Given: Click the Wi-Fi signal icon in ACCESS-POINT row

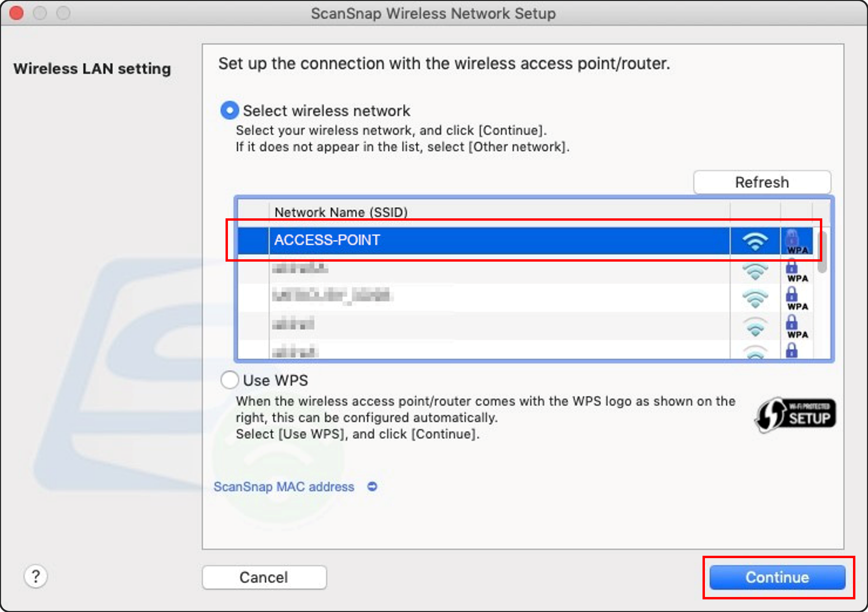Looking at the screenshot, I should pyautogui.click(x=755, y=241).
